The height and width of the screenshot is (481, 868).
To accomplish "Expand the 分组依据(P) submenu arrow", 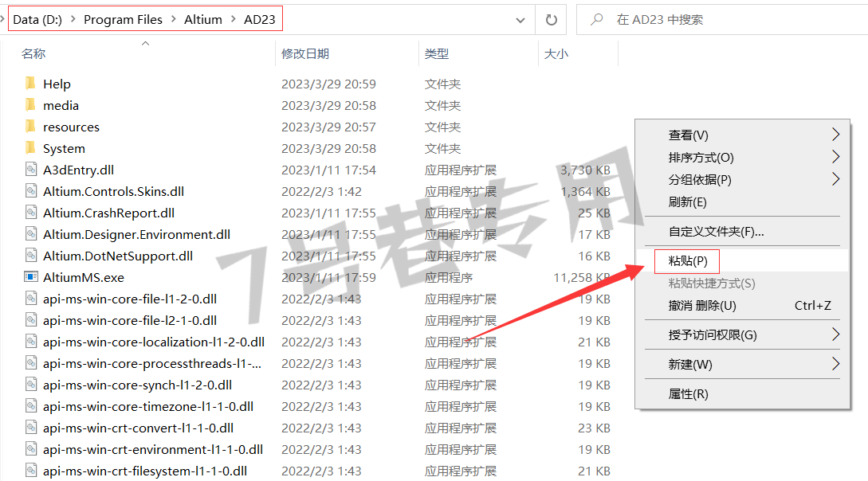I will (836, 179).
